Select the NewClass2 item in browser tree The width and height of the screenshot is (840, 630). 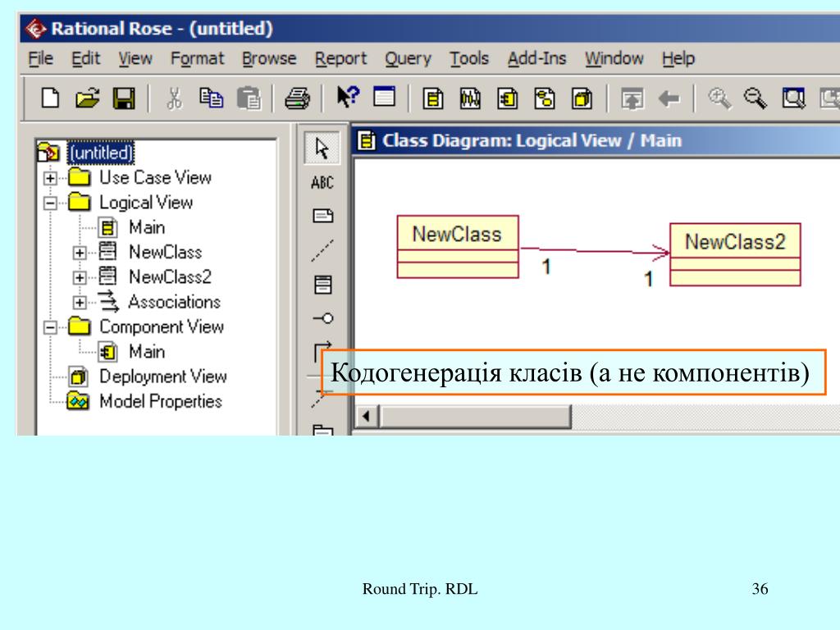pyautogui.click(x=171, y=277)
